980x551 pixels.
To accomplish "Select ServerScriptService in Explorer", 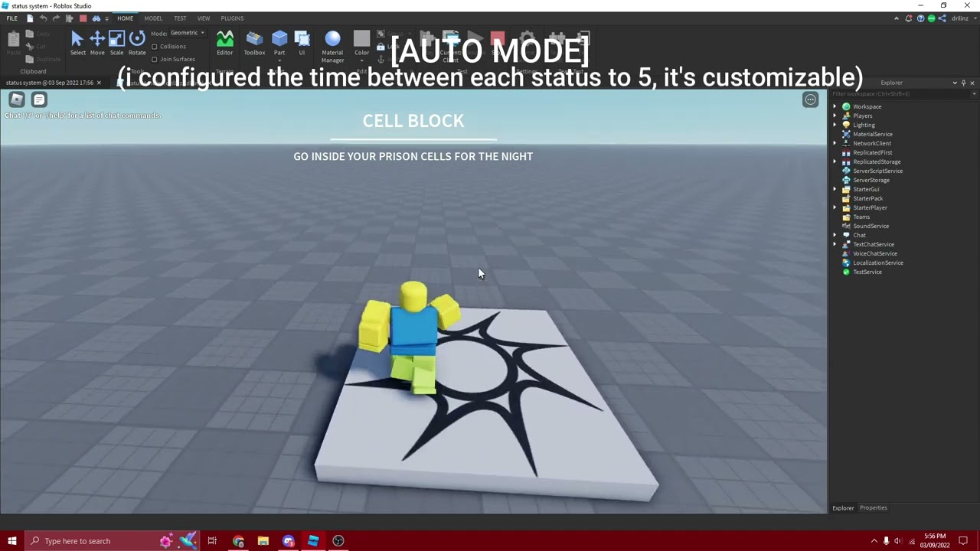I will (x=877, y=171).
